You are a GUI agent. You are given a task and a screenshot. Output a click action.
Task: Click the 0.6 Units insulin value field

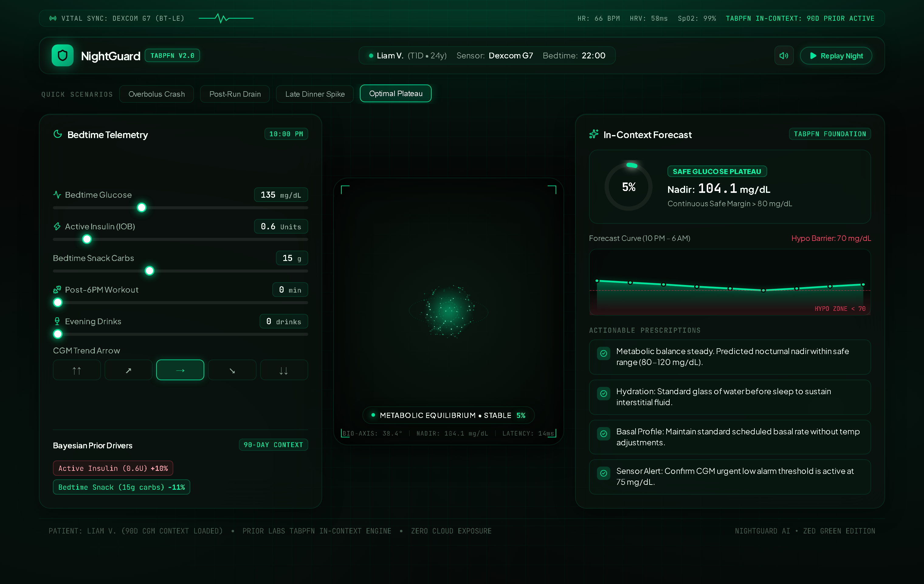[x=281, y=227]
